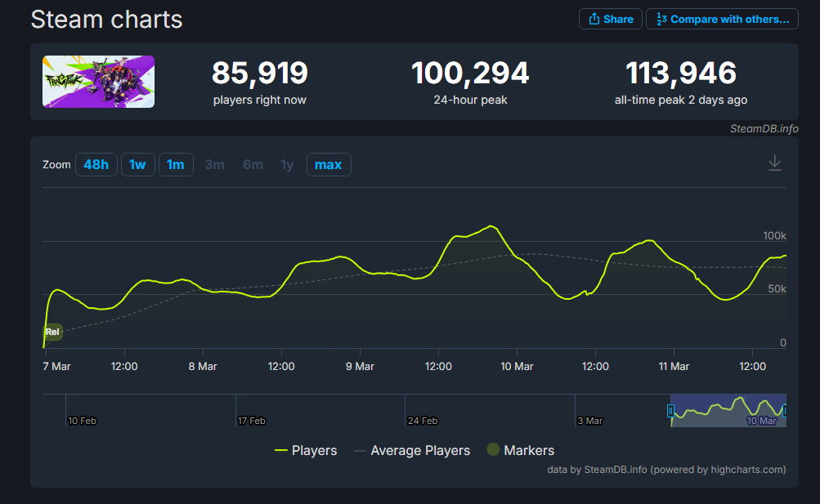Open SteamDB.info credit link
The height and width of the screenshot is (504, 820).
[x=764, y=128]
